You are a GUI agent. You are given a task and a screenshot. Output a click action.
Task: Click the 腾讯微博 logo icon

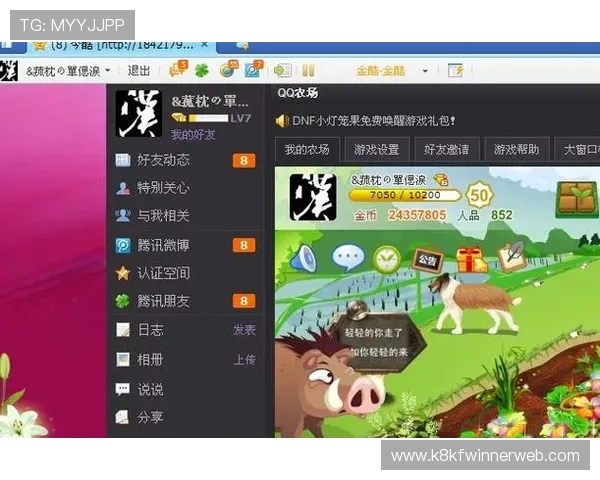(123, 245)
